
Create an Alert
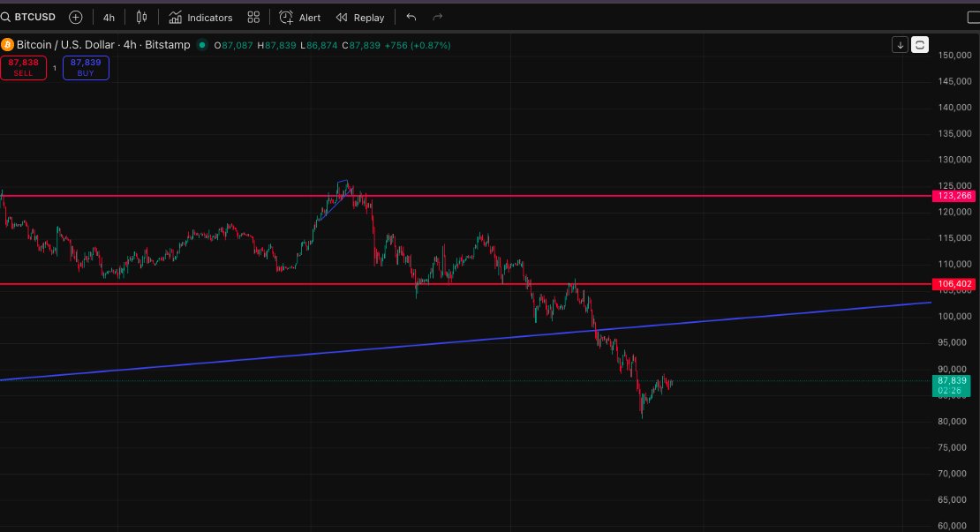[x=300, y=18]
